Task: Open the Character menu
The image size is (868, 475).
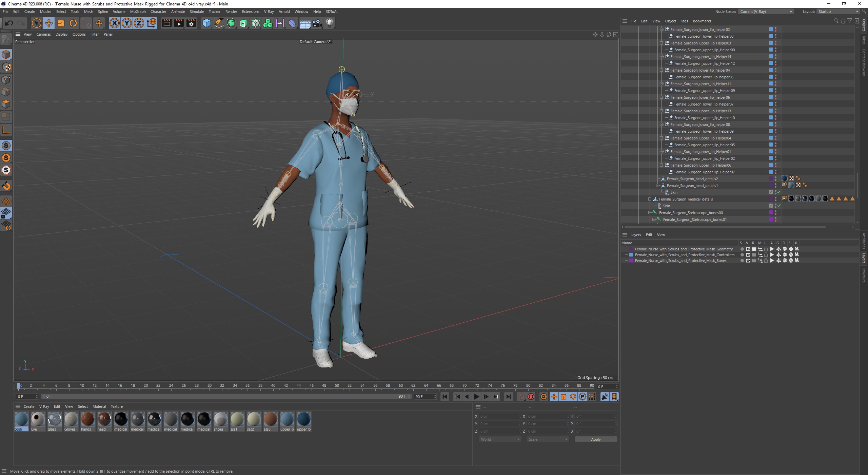Action: click(158, 12)
